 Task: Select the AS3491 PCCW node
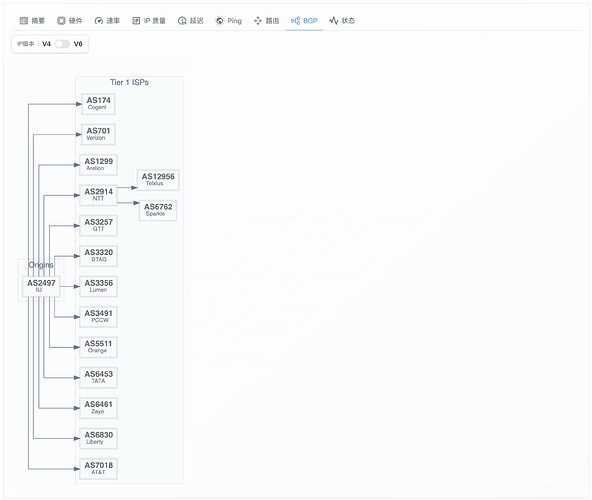99,317
